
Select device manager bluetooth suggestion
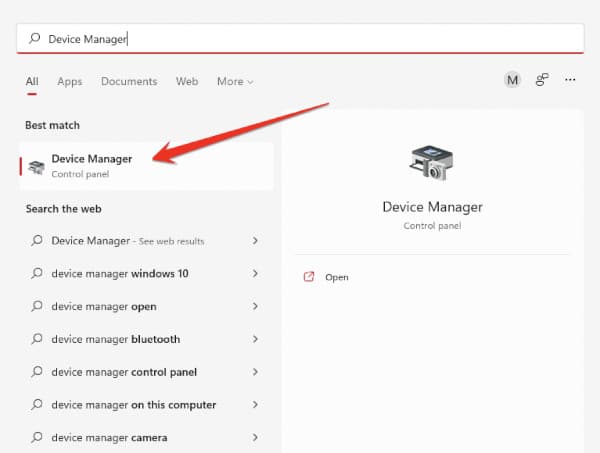[x=145, y=339]
